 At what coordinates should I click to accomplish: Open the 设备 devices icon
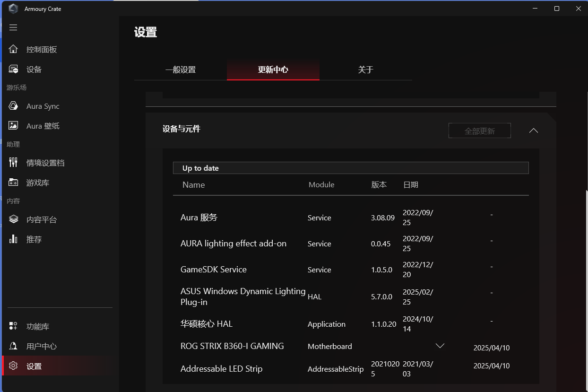13,70
